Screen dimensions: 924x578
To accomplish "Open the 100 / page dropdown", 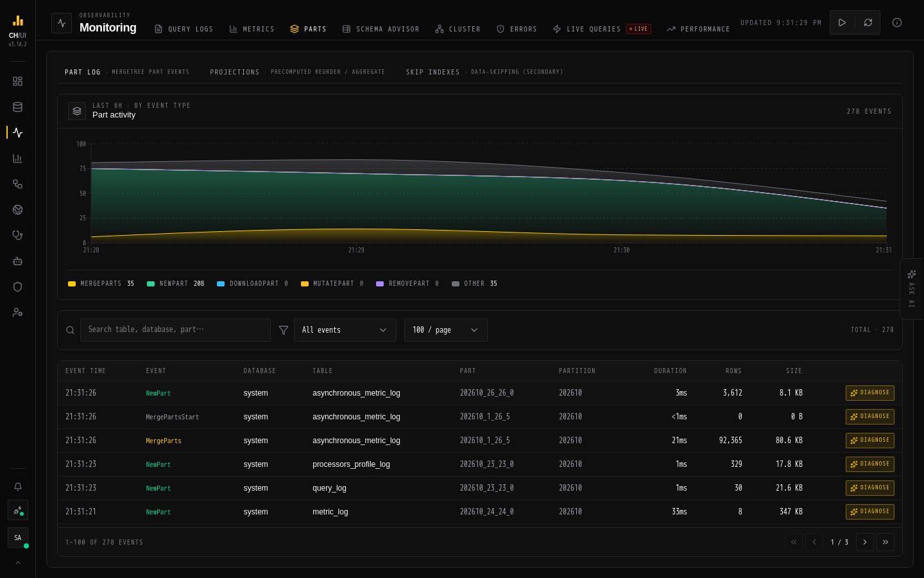I will click(446, 330).
